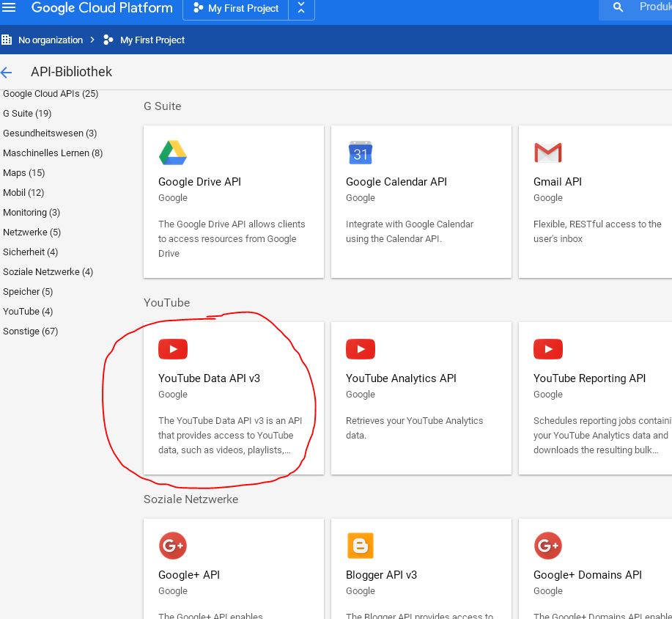Go back with the left arrow
The image size is (672, 619).
click(x=7, y=72)
